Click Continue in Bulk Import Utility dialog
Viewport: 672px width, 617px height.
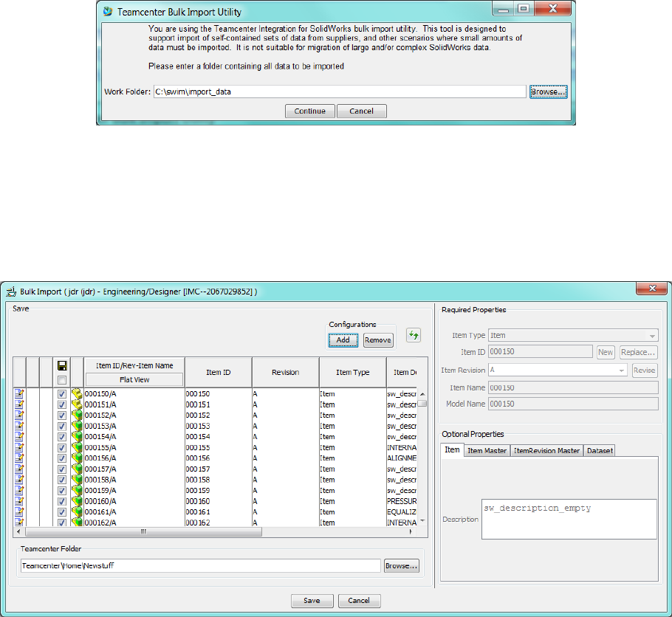310,111
